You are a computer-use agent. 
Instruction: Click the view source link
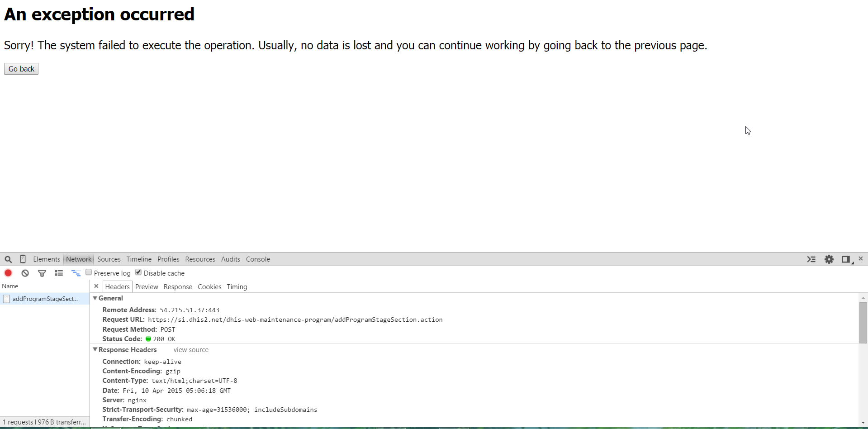191,350
